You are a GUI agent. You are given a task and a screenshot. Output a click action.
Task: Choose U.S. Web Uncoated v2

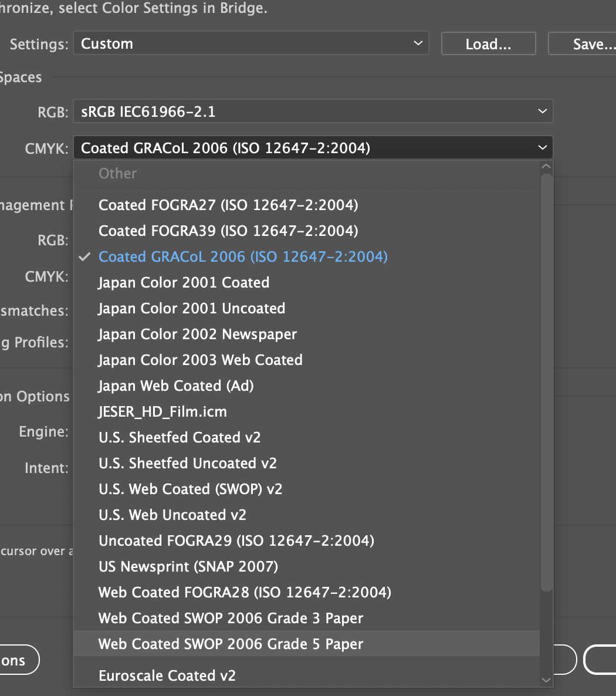coord(307,515)
